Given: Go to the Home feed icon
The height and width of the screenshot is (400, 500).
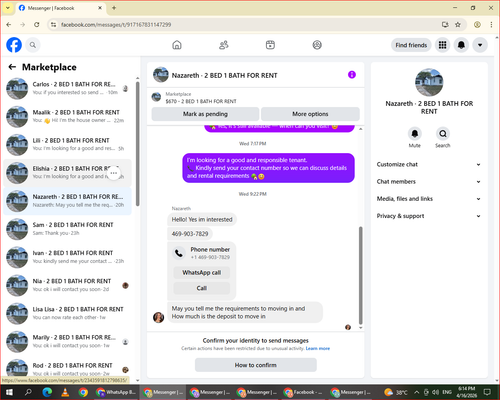Looking at the screenshot, I should (x=177, y=45).
